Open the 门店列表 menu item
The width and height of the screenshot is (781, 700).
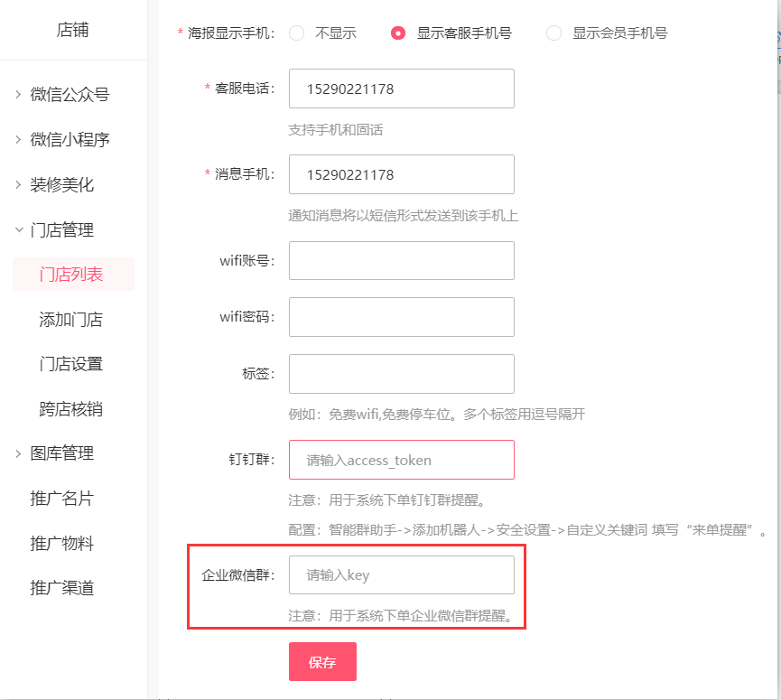(74, 274)
